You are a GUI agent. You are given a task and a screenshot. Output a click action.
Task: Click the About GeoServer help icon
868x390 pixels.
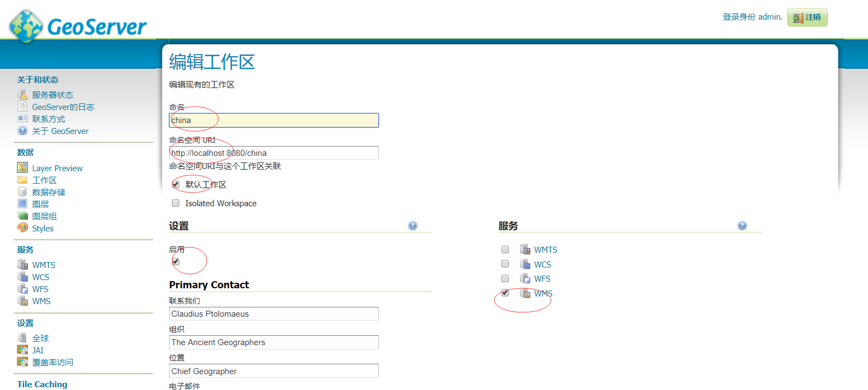click(x=22, y=131)
